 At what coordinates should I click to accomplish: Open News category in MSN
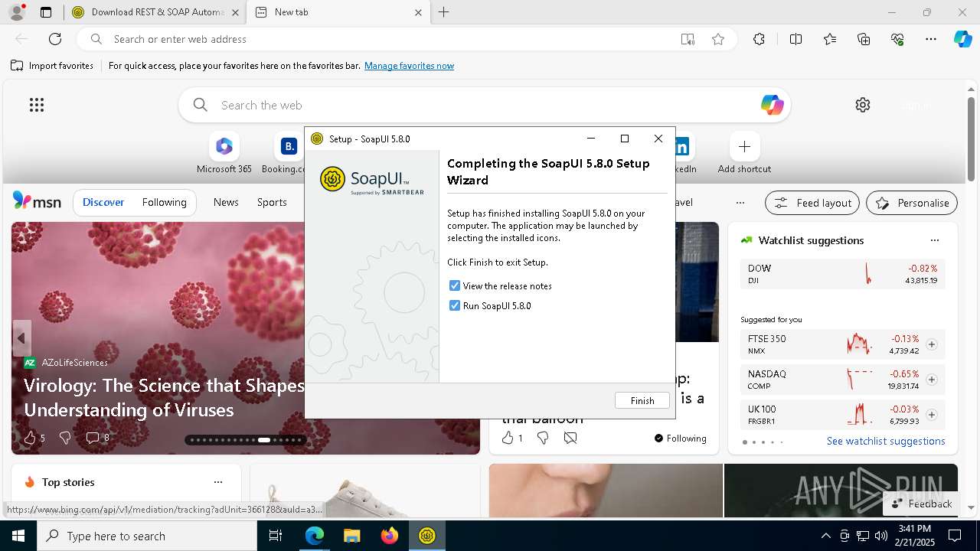pos(226,202)
